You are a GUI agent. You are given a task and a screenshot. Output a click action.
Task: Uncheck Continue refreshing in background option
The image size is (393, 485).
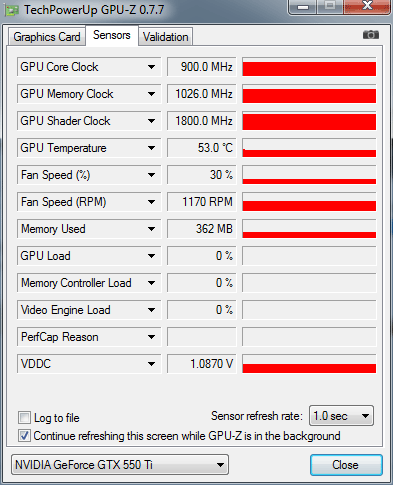pos(24,436)
